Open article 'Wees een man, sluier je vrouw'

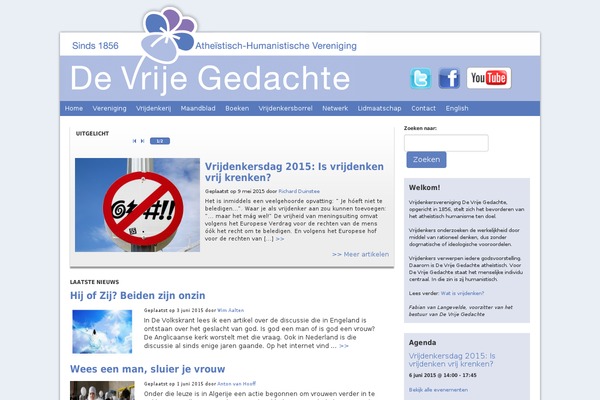pos(147,369)
